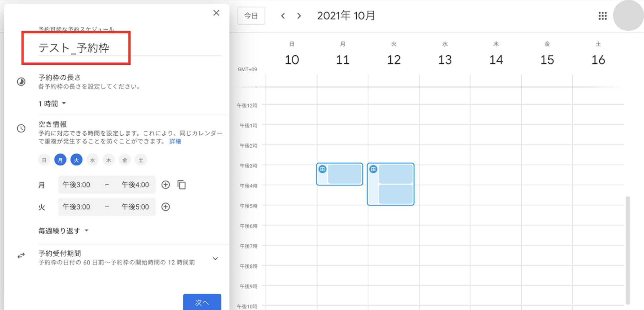Toggle Sunday availability day
Image resolution: width=644 pixels, height=310 pixels.
[x=44, y=160]
